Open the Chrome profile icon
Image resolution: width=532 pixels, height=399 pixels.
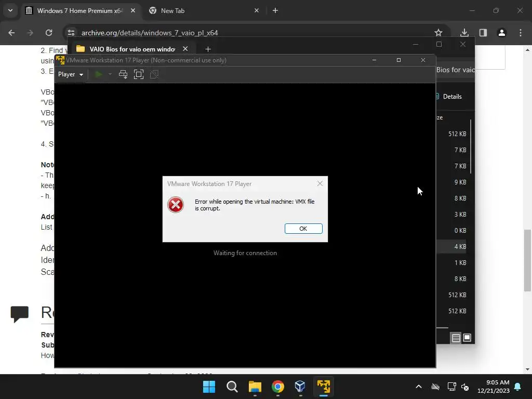coord(502,33)
